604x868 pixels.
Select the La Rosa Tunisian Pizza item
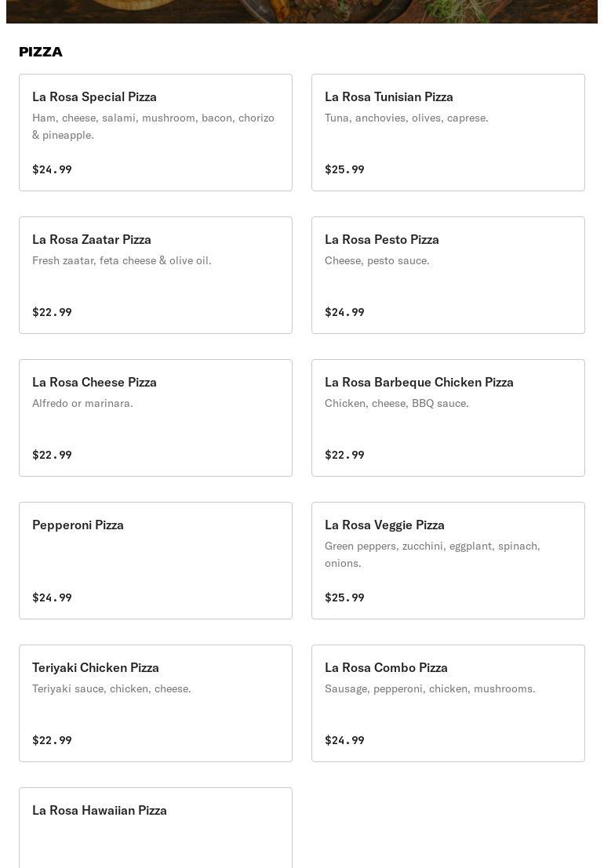point(448,133)
